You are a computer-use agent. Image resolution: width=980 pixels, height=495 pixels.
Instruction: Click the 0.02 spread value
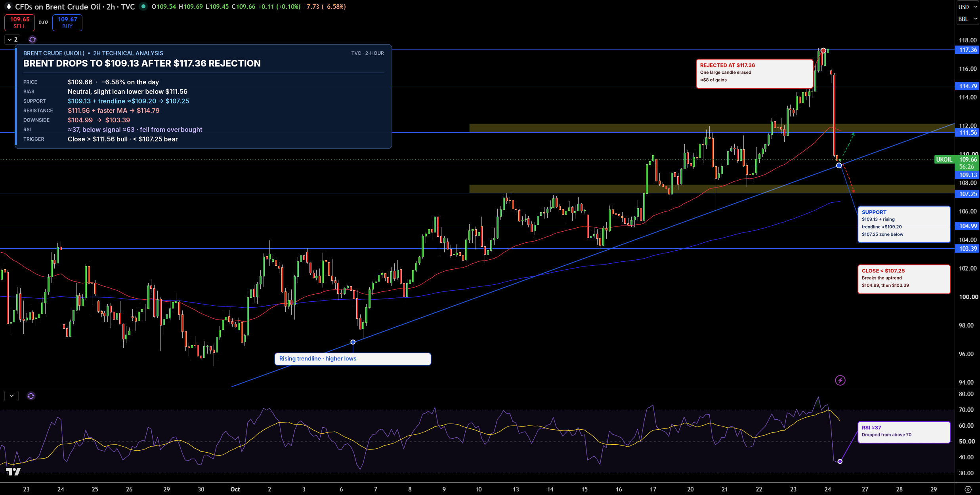[x=44, y=23]
